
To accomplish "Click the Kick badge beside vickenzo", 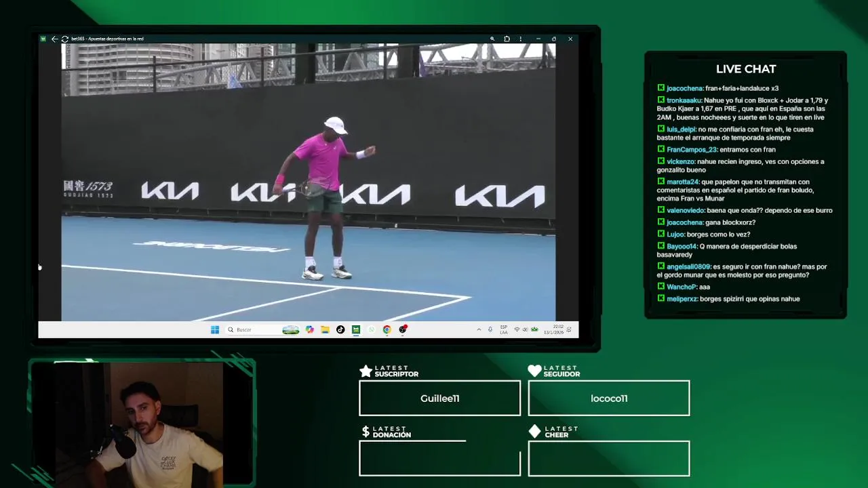I will coord(661,161).
